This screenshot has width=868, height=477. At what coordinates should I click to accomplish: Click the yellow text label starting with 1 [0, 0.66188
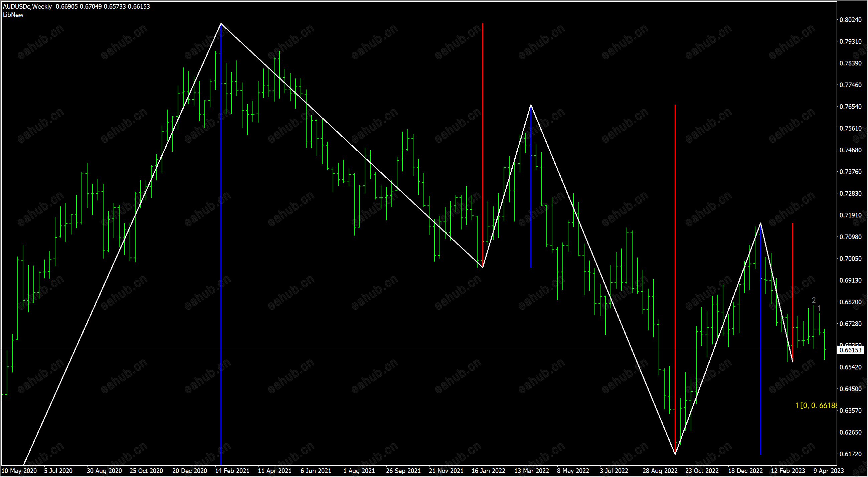[816, 406]
